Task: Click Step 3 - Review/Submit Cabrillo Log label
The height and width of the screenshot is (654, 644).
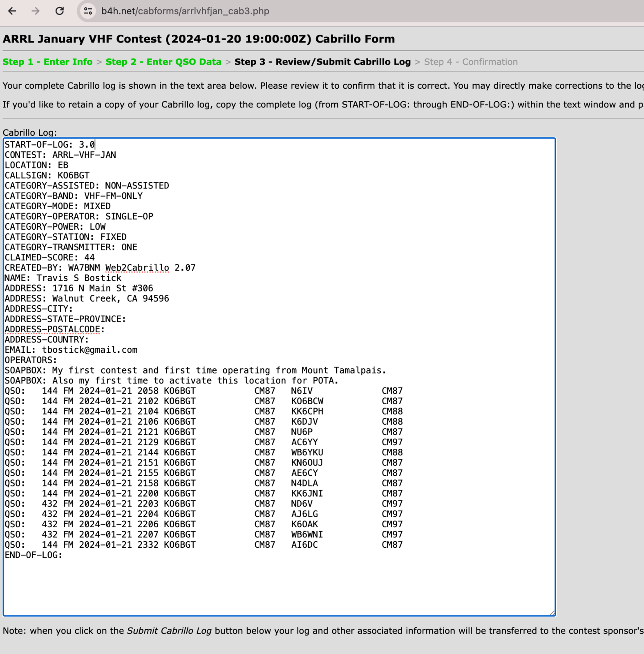Action: [322, 62]
